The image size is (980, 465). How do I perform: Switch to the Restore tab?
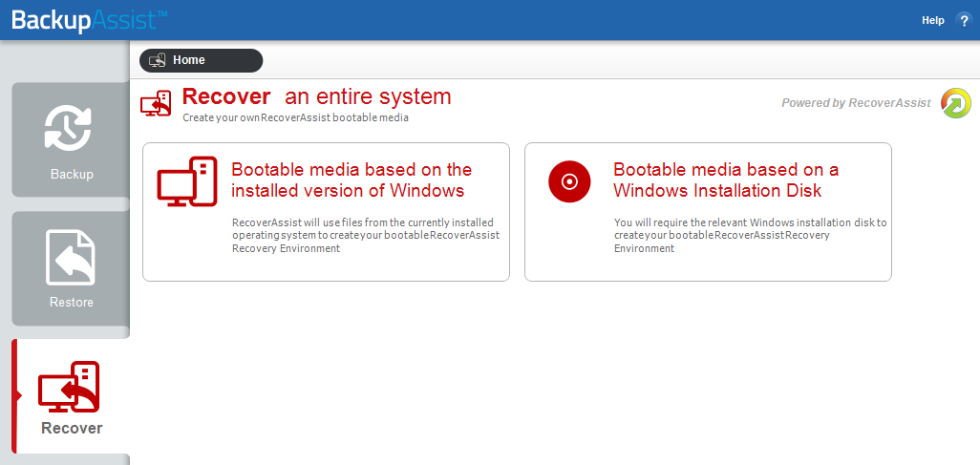click(x=71, y=268)
